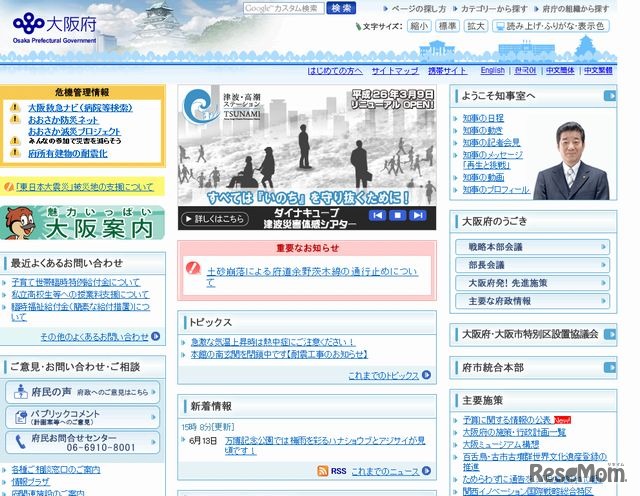Click arrow icon beside その他のよくあるお問い合わせ
Viewport: 640px width, 496px height.
tap(156, 336)
